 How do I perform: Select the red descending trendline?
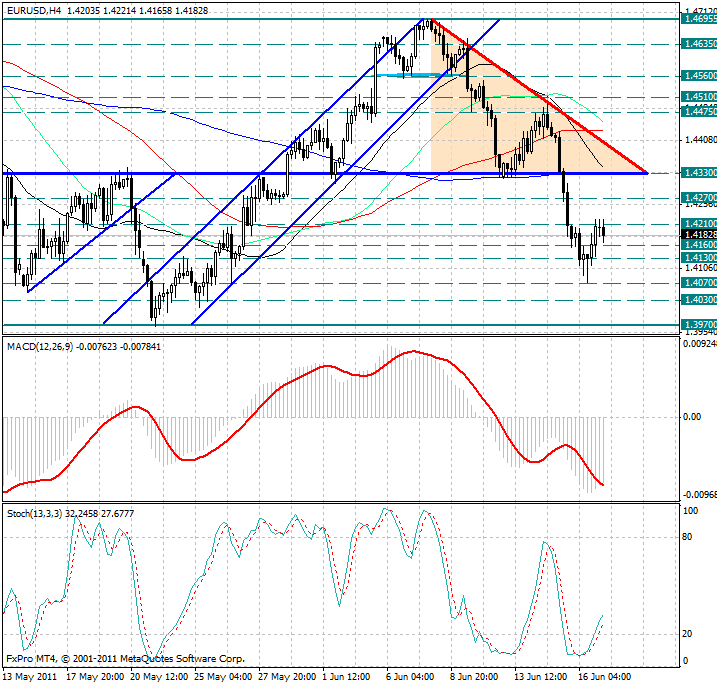tap(540, 96)
